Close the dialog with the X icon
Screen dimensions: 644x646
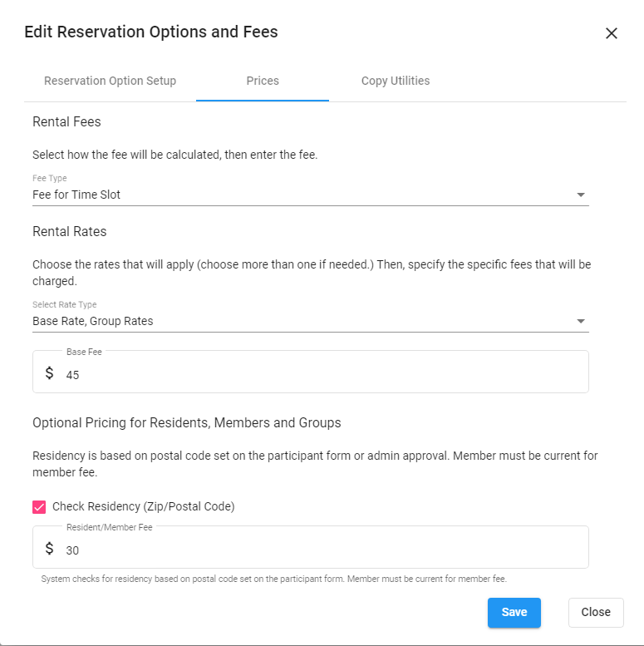(x=612, y=33)
